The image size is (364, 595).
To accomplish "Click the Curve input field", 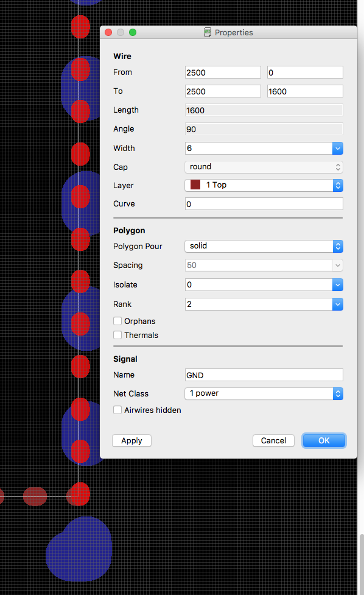I will click(264, 204).
